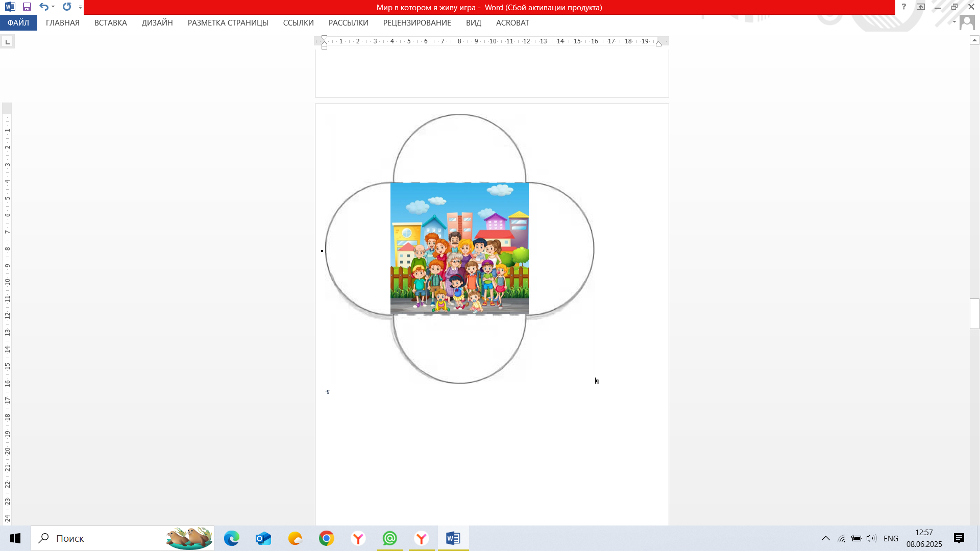Toggle ENG input language indicator
The height and width of the screenshot is (551, 980).
coord(891,538)
